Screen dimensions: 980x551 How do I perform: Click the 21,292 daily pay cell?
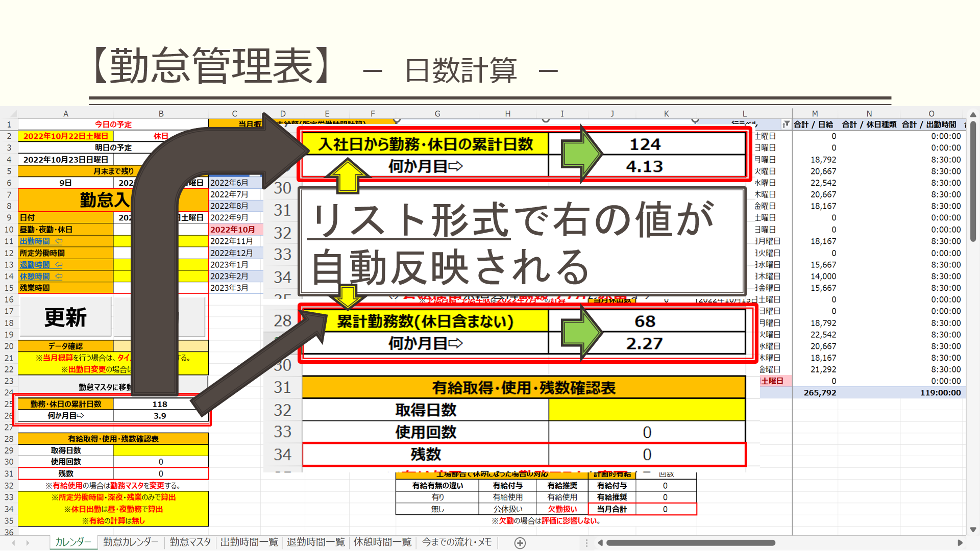(x=815, y=369)
